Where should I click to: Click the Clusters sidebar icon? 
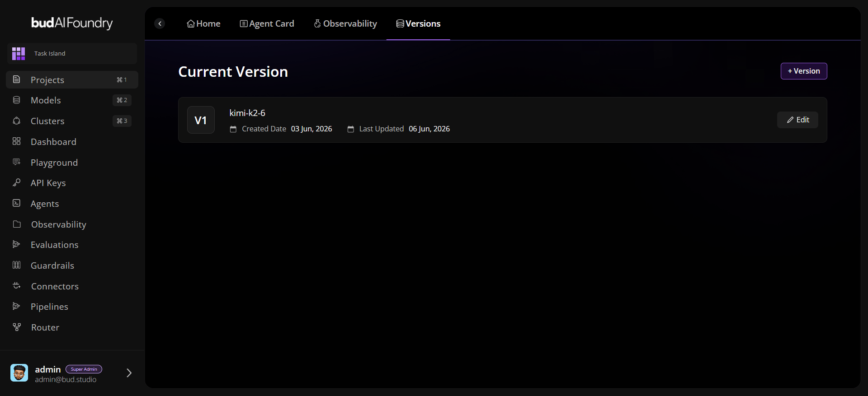click(17, 121)
